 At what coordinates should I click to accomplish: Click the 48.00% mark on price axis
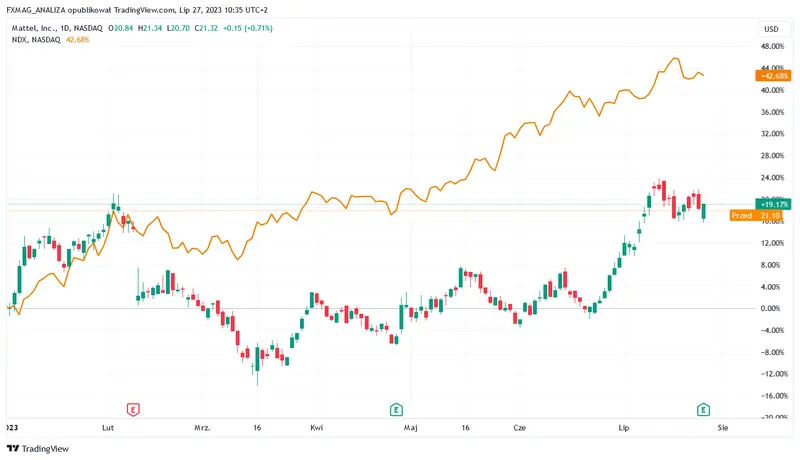(771, 46)
